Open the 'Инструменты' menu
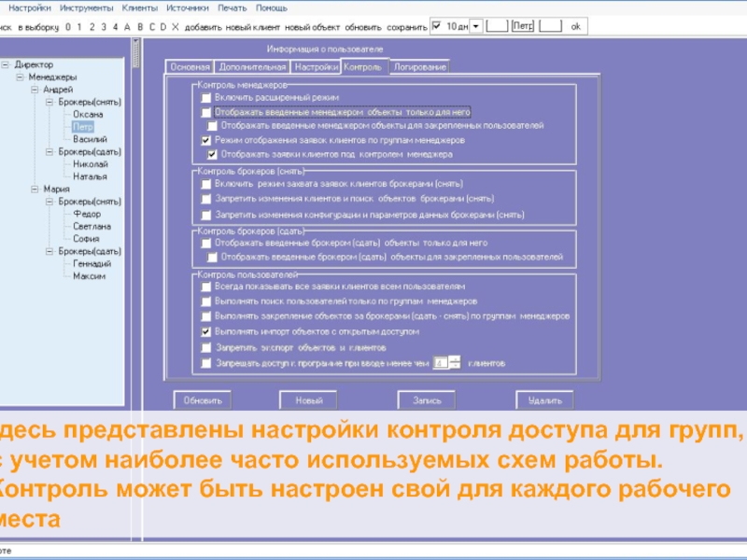 pyautogui.click(x=87, y=7)
